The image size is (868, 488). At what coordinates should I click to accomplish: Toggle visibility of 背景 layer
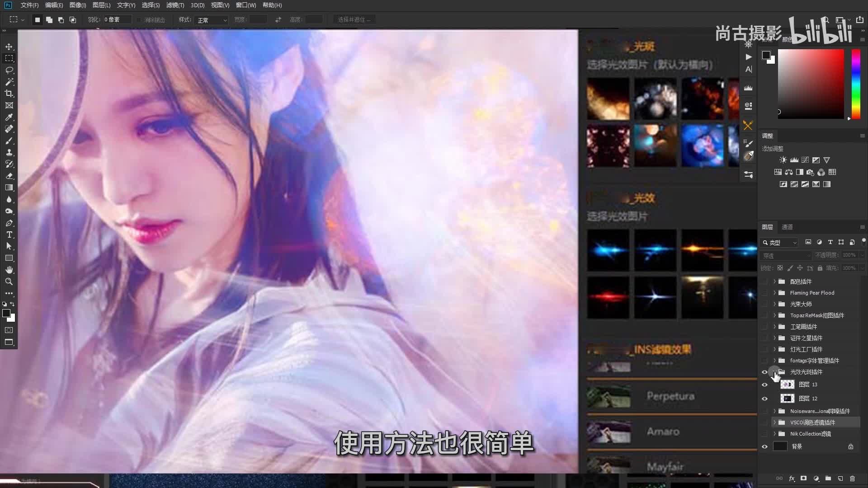point(764,446)
